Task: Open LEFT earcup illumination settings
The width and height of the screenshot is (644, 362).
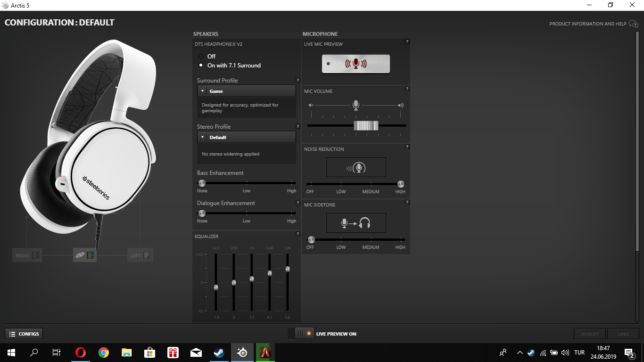Action: coord(140,255)
